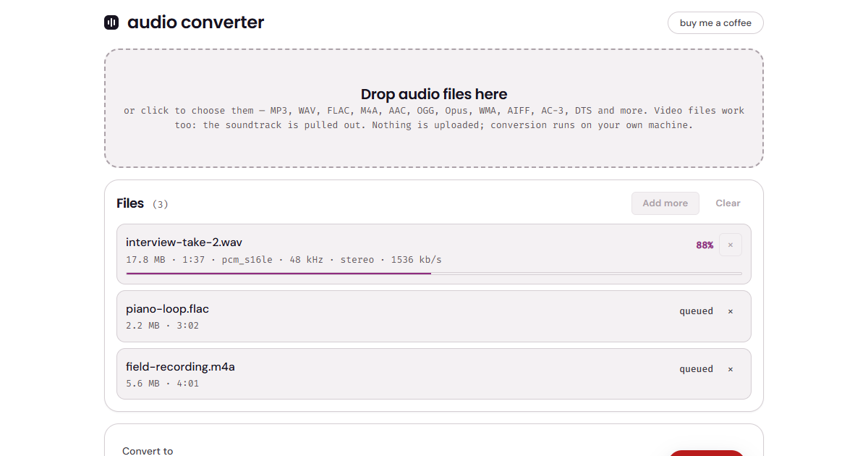Clear the files list
Viewport: 868px width, 456px height.
(x=728, y=203)
